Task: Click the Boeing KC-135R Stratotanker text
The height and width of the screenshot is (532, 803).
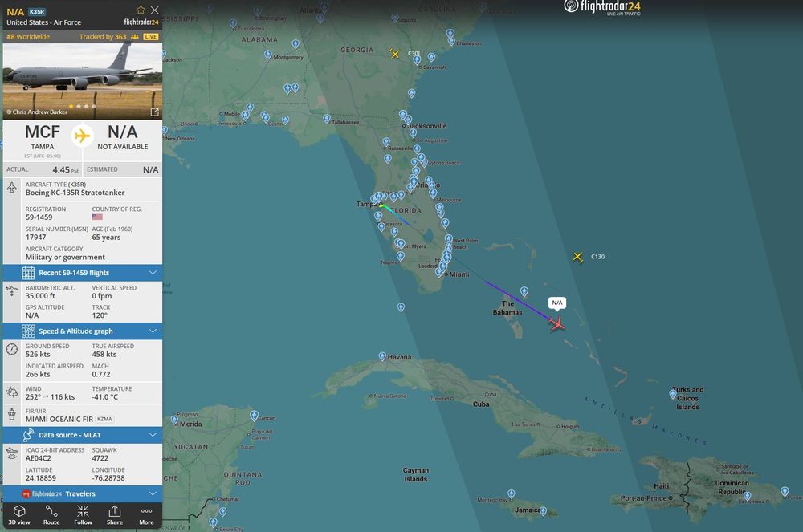Action: (75, 193)
